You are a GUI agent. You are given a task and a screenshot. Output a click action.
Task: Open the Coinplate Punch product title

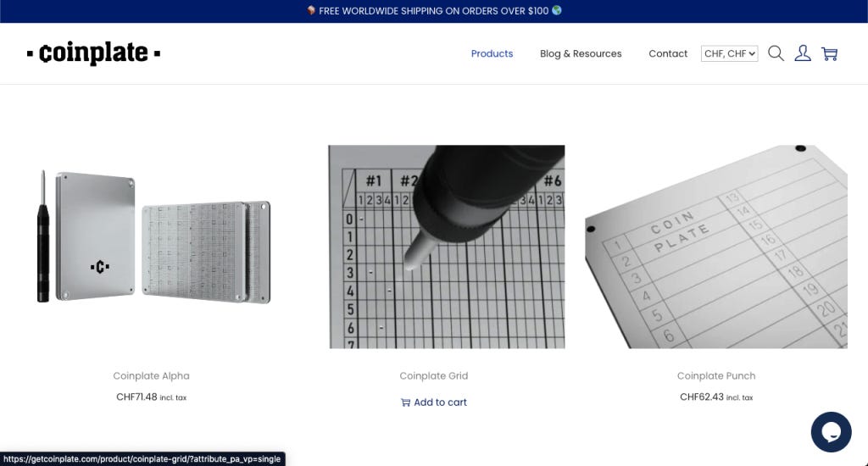point(715,376)
